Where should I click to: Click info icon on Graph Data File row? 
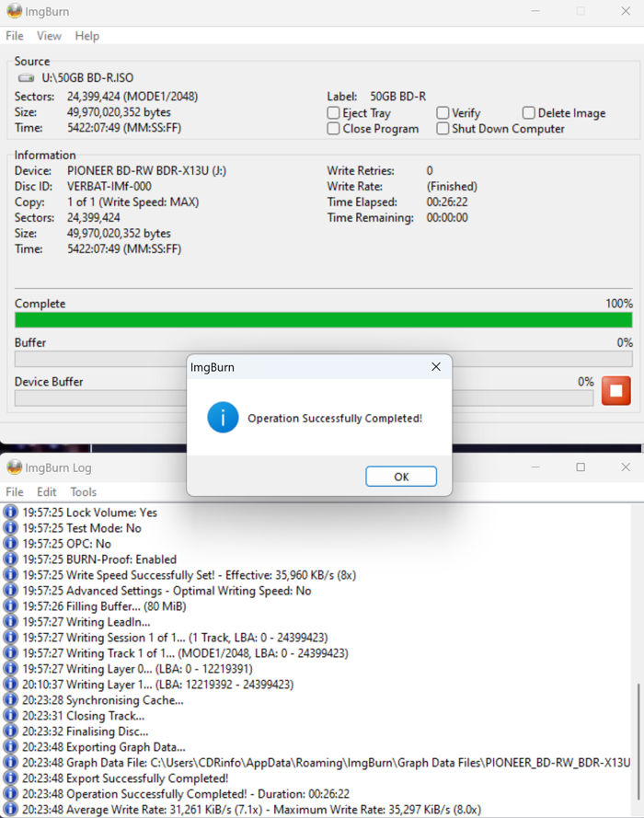coord(10,762)
